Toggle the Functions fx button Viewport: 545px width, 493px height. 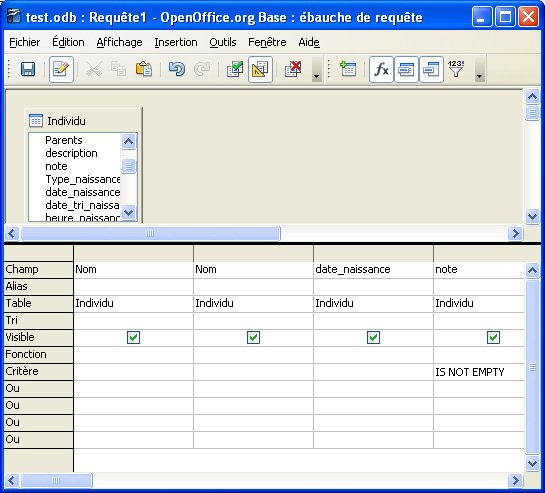(x=381, y=69)
